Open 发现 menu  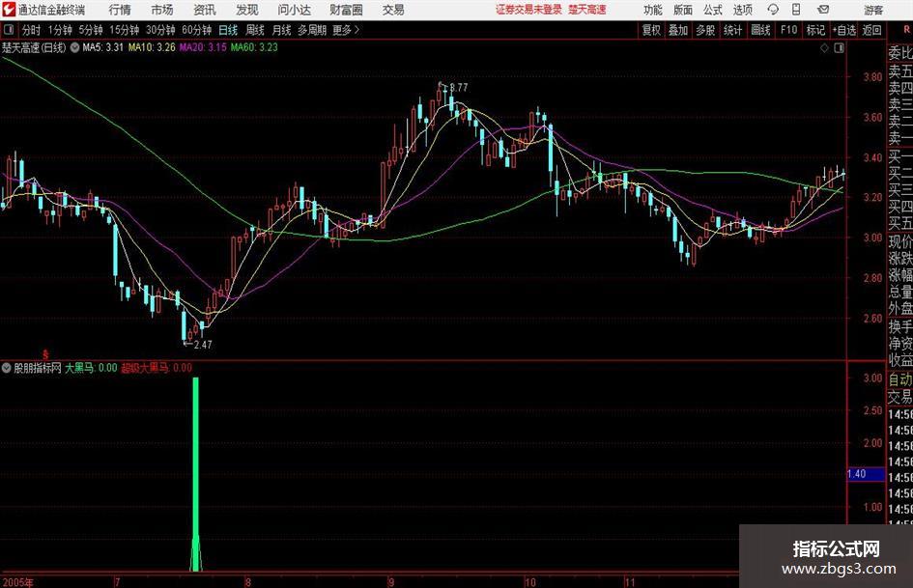click(247, 10)
